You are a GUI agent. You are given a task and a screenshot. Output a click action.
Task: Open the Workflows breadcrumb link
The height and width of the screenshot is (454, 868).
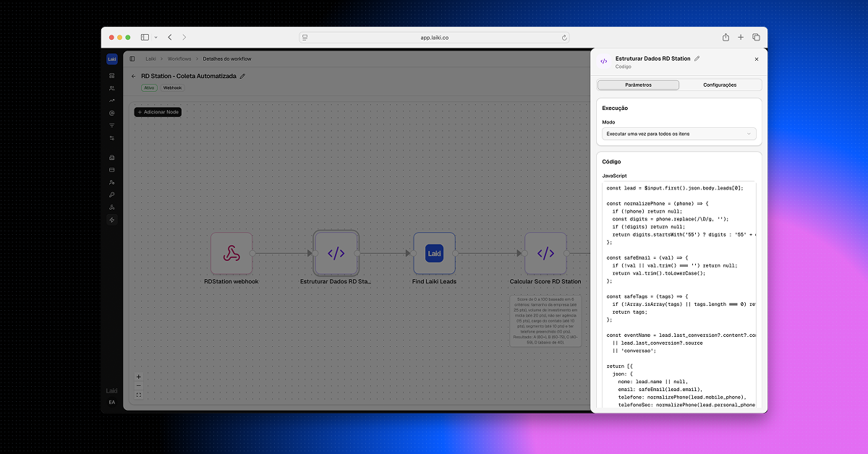pyautogui.click(x=179, y=59)
